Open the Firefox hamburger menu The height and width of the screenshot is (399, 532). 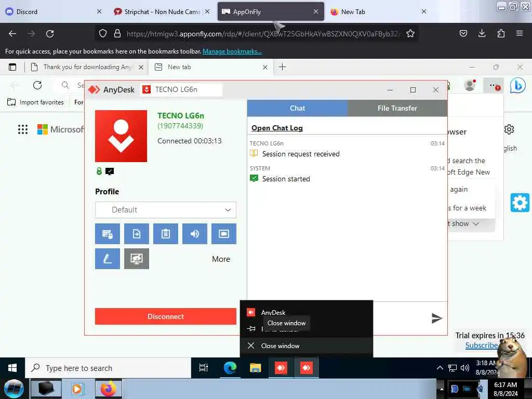[520, 33]
